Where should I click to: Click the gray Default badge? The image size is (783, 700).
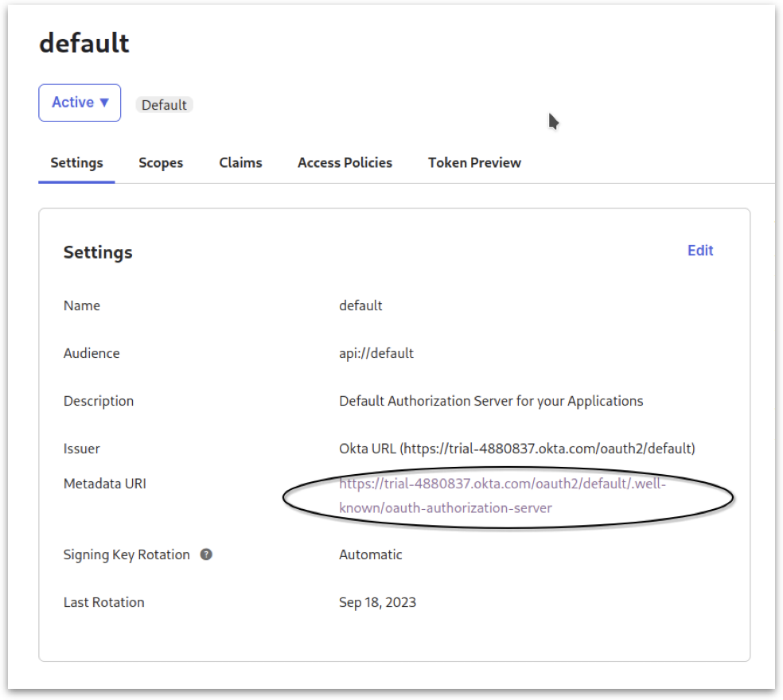pyautogui.click(x=164, y=105)
